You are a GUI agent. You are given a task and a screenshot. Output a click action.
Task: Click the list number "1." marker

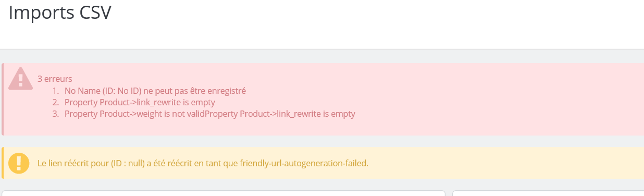point(56,91)
